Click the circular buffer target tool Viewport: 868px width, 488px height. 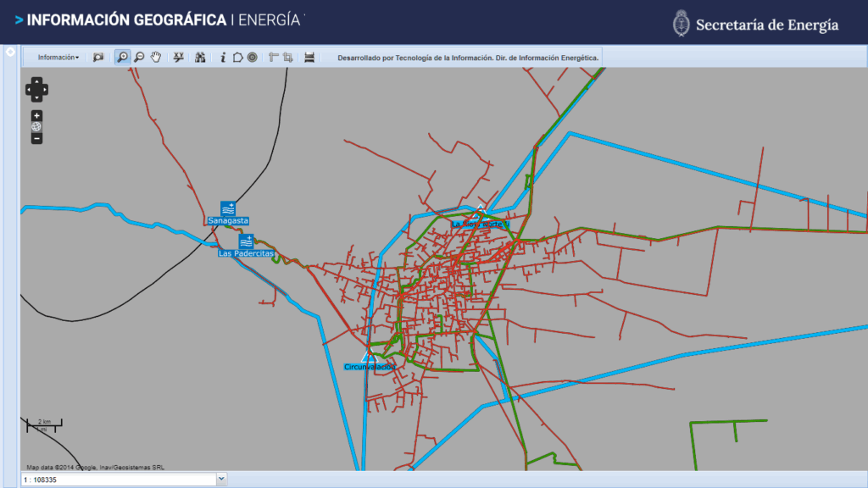click(x=253, y=58)
